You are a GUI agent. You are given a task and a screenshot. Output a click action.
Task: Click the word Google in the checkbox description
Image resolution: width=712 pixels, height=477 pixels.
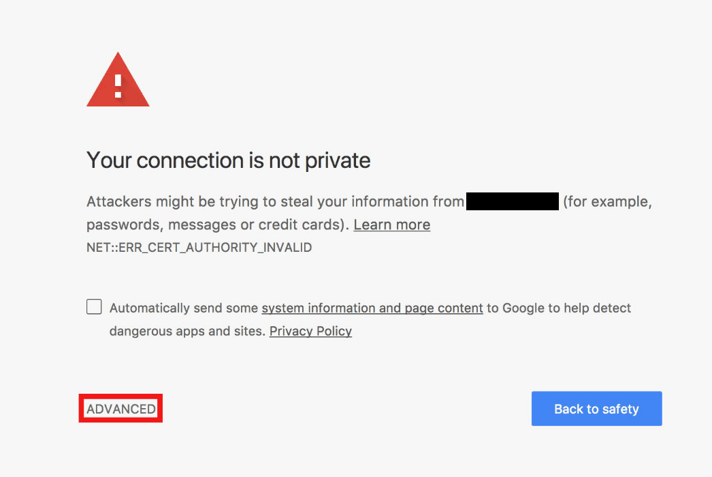pyautogui.click(x=523, y=308)
